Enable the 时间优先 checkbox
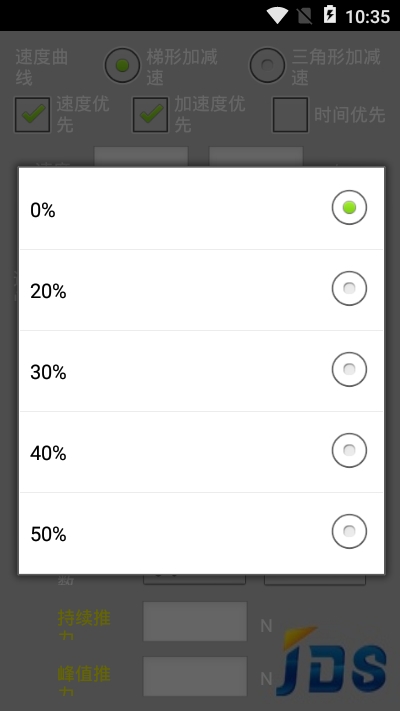400x711 pixels. pyautogui.click(x=290, y=115)
